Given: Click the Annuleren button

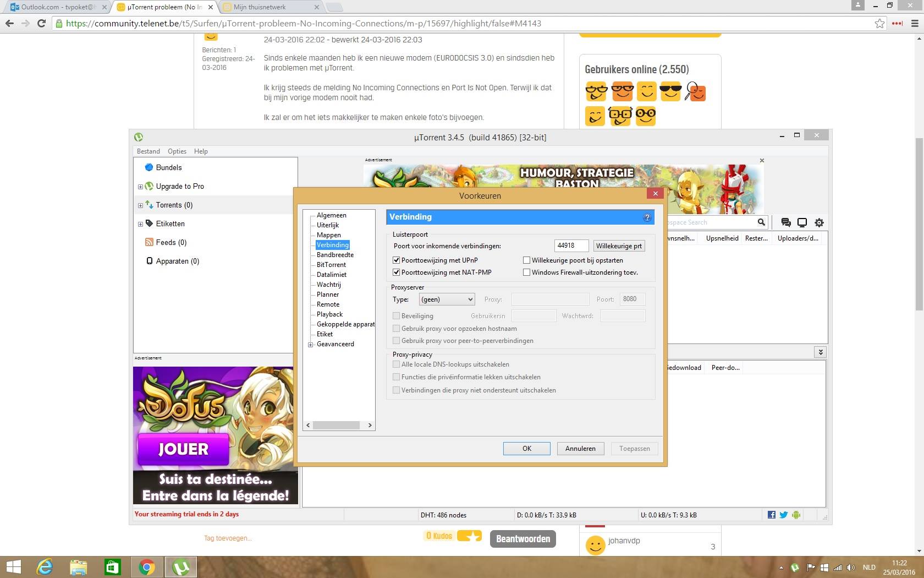Looking at the screenshot, I should pos(580,449).
